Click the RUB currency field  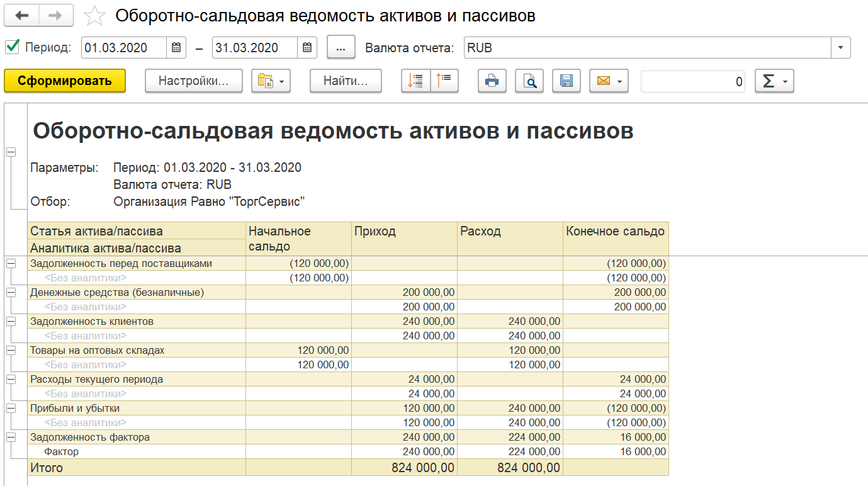tap(648, 48)
